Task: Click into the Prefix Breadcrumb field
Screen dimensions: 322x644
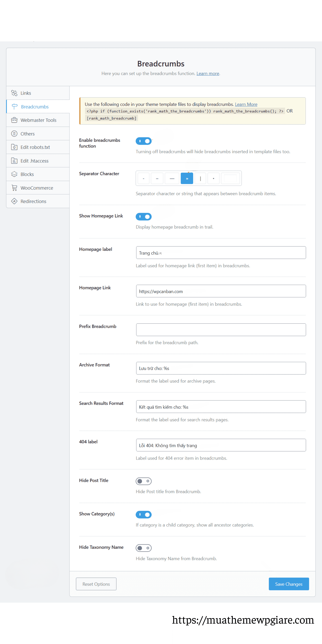Action: pos(221,330)
